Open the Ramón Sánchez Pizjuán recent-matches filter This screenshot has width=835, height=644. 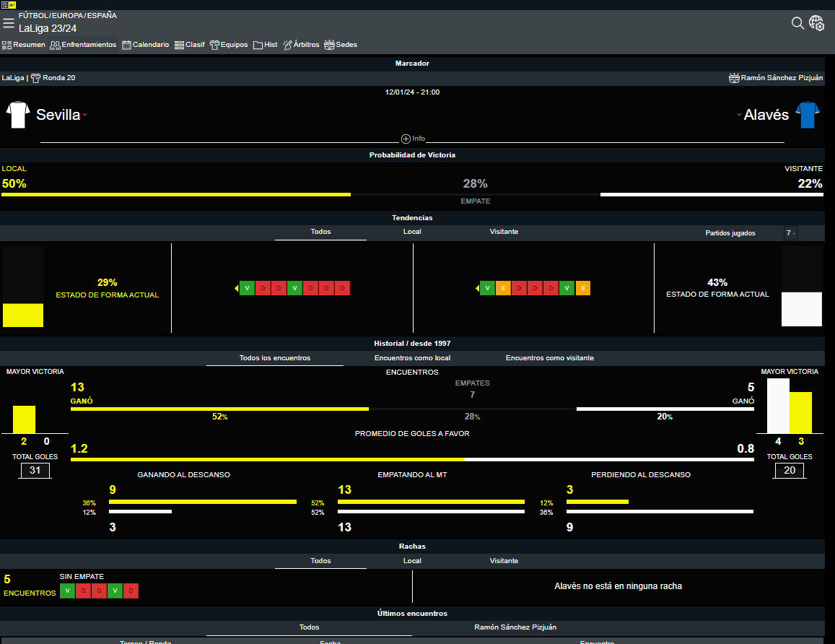click(515, 627)
